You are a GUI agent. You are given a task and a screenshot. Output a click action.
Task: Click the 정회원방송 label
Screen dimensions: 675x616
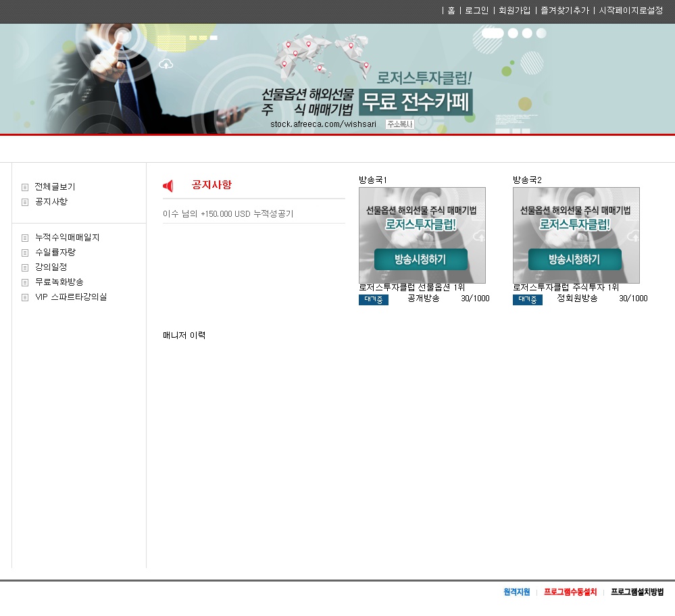click(x=577, y=299)
